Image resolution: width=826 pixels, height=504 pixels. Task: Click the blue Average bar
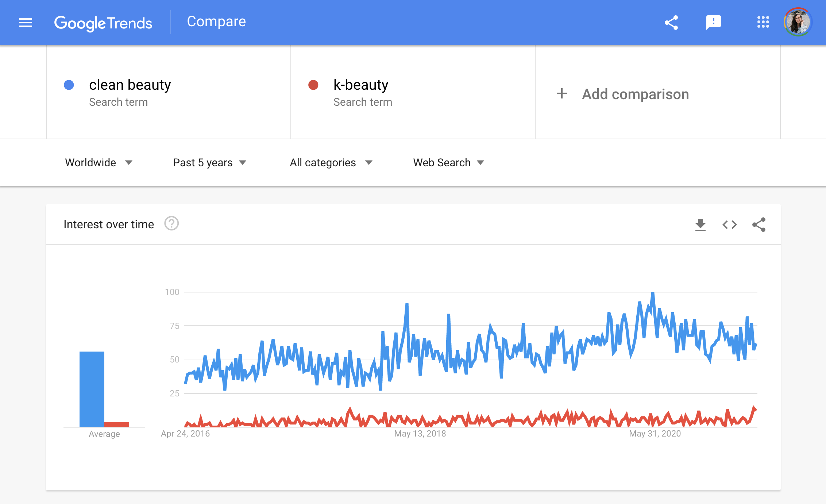(x=92, y=389)
